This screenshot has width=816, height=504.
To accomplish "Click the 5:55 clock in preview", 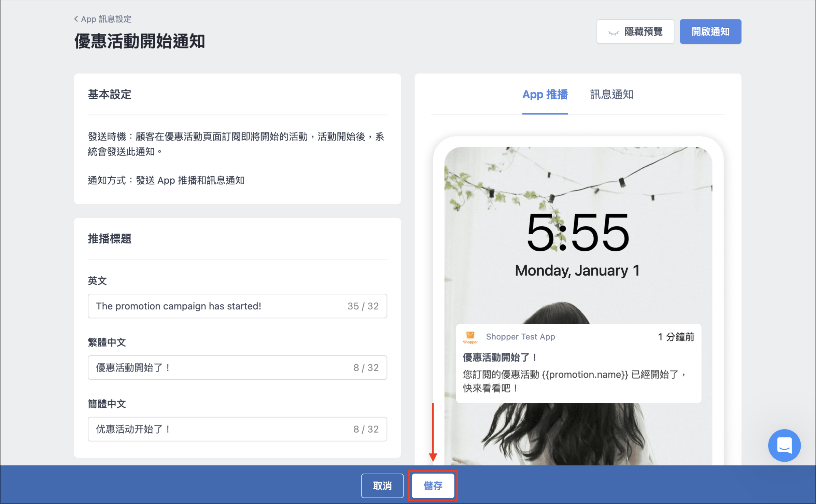I will (578, 233).
